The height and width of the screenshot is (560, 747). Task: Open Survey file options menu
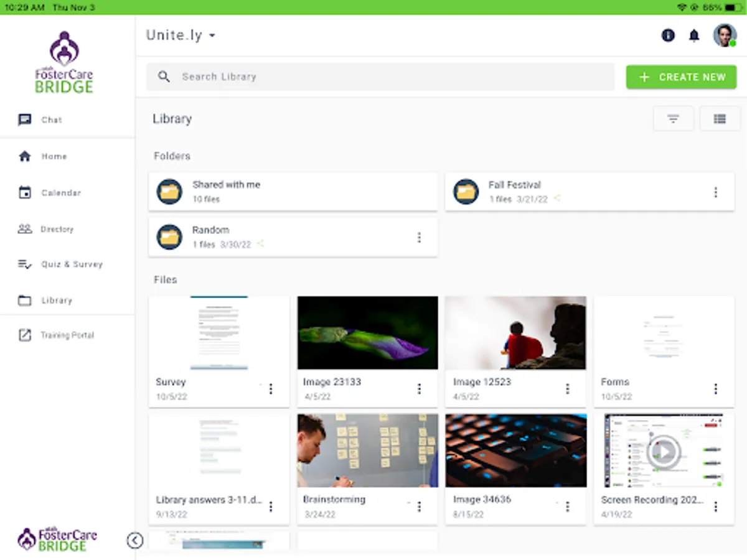coord(271,389)
